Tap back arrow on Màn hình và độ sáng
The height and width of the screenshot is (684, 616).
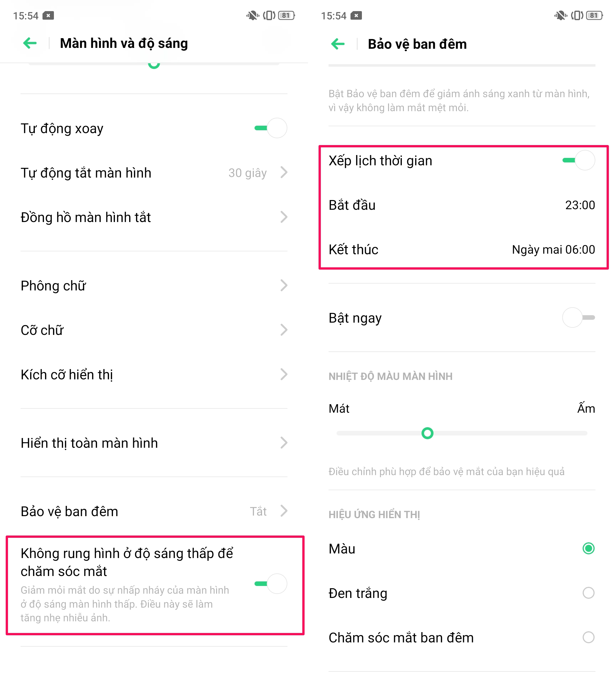point(30,43)
